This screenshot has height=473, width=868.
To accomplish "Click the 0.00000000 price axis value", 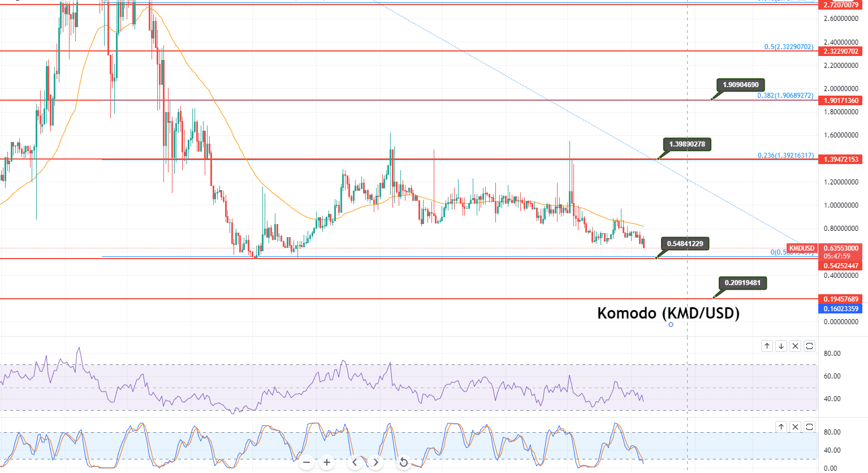I will [841, 322].
